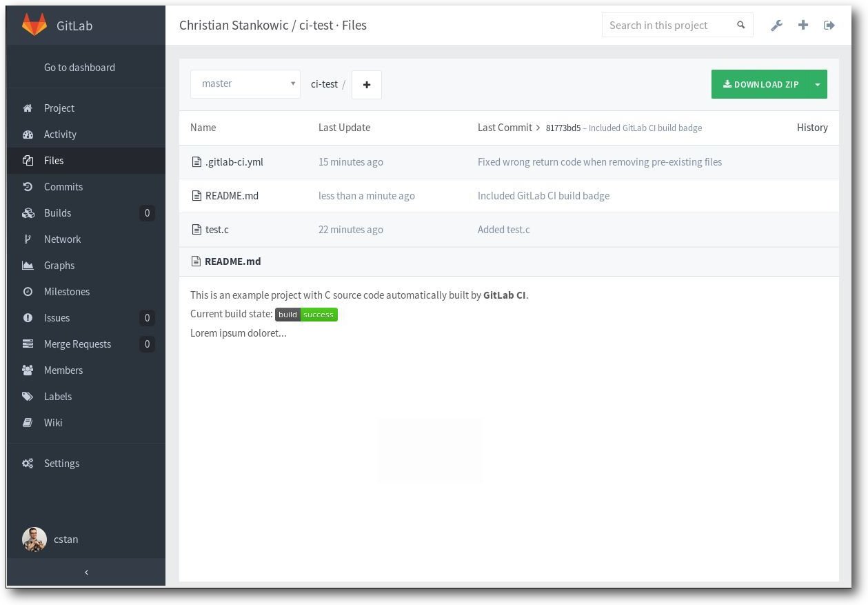
Task: Open the test.c file
Action: pos(216,230)
